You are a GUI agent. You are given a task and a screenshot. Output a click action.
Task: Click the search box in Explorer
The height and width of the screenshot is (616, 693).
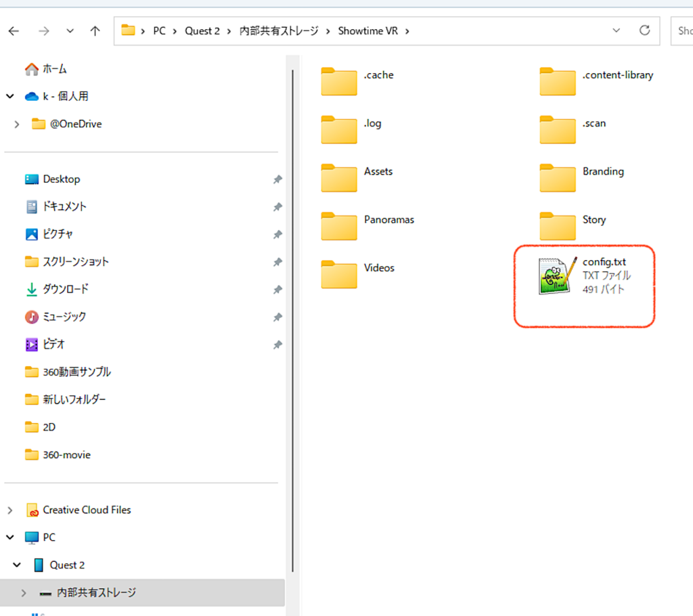tap(682, 31)
